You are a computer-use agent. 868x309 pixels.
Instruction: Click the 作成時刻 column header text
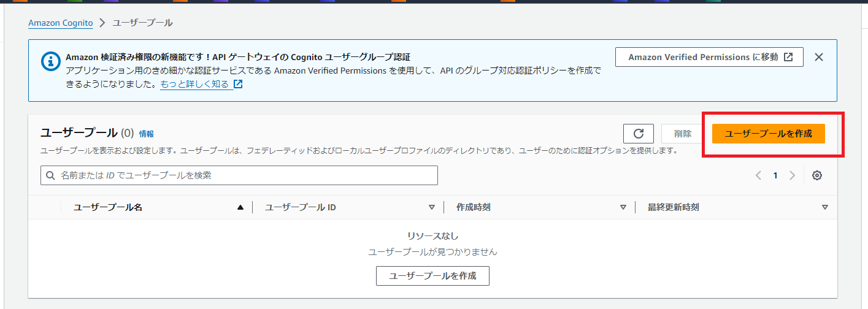[474, 207]
